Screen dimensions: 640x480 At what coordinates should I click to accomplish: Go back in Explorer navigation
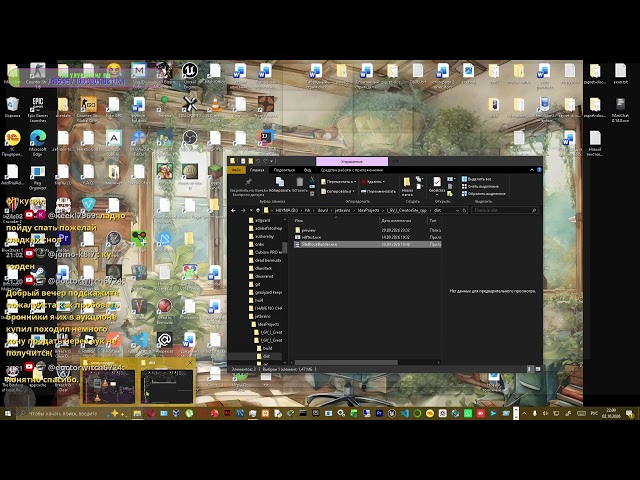point(233,211)
